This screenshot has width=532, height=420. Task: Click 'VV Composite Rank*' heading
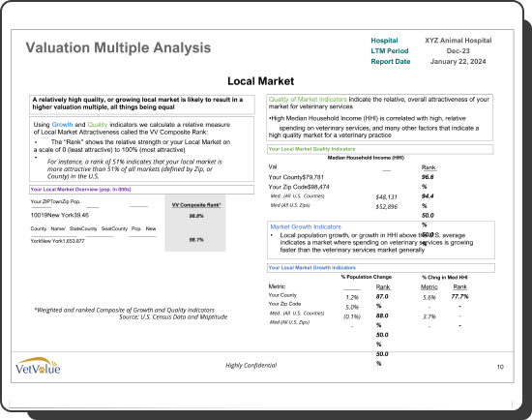pos(196,205)
